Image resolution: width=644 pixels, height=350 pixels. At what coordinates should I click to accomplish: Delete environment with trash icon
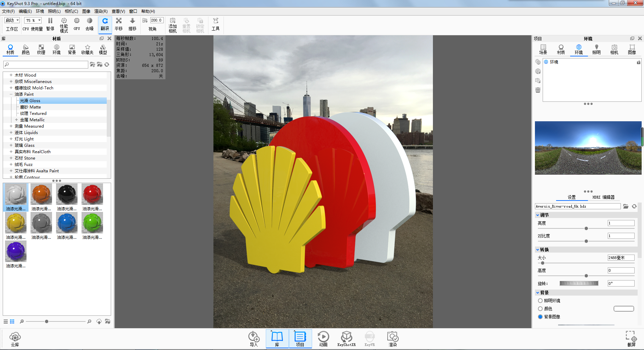538,90
